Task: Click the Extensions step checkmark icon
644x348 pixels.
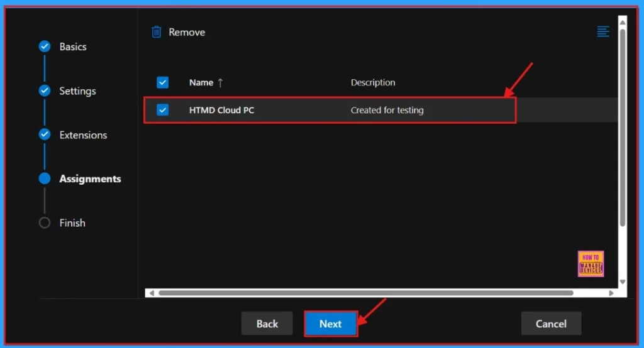Action: (x=45, y=134)
